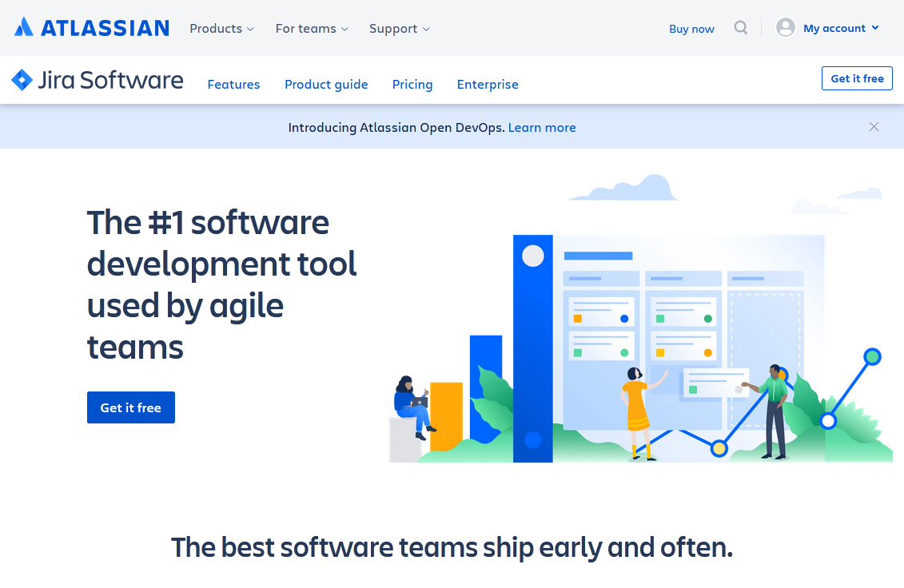Click "The best software teams ship early and often."
The width and height of the screenshot is (904, 588).
[x=452, y=547]
